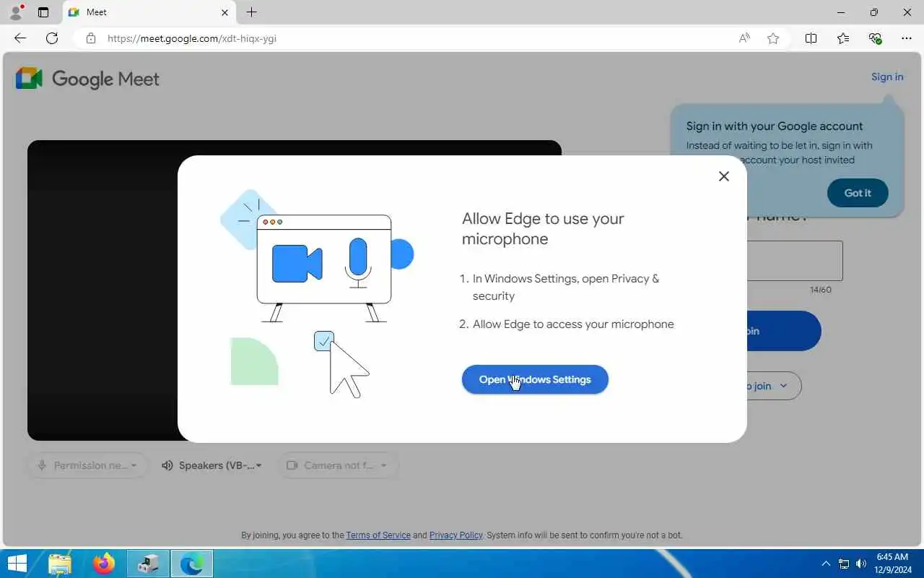Open the taskbar app next to Firefox
The width and height of the screenshot is (924, 578).
pos(148,564)
